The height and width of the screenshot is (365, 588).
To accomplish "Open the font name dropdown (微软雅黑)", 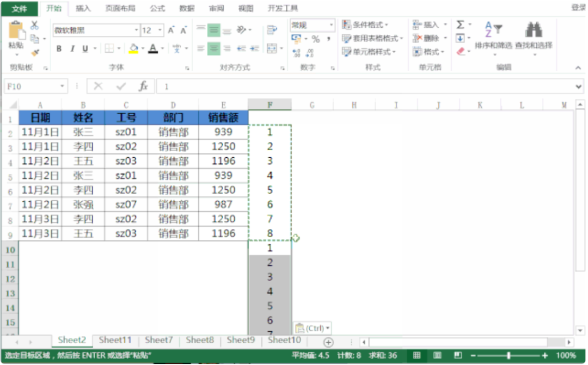I will (136, 30).
